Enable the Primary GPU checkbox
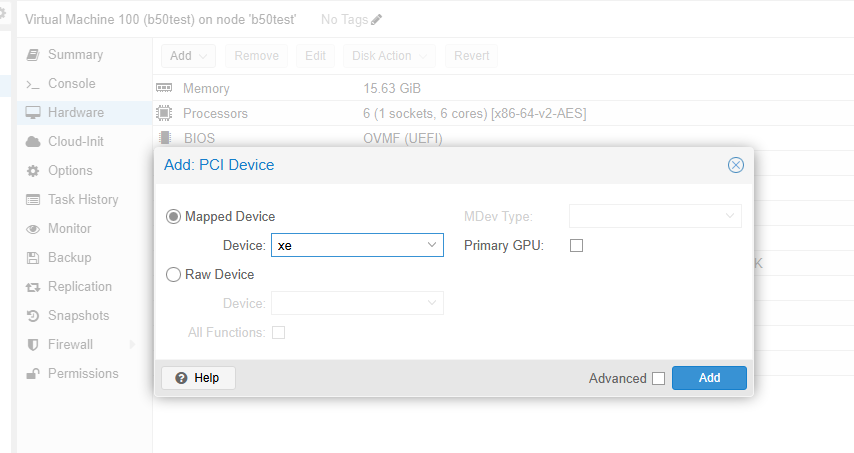The height and width of the screenshot is (453, 854). 576,246
